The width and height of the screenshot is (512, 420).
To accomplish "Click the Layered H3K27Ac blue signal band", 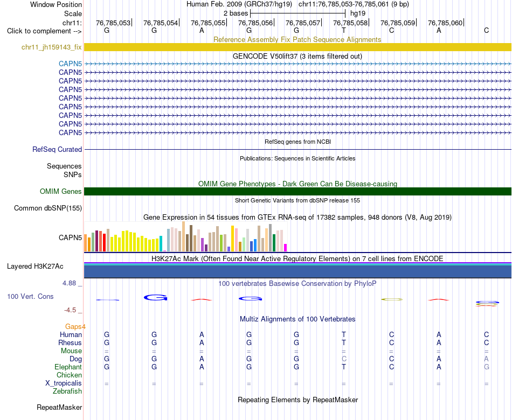I will [297, 271].
